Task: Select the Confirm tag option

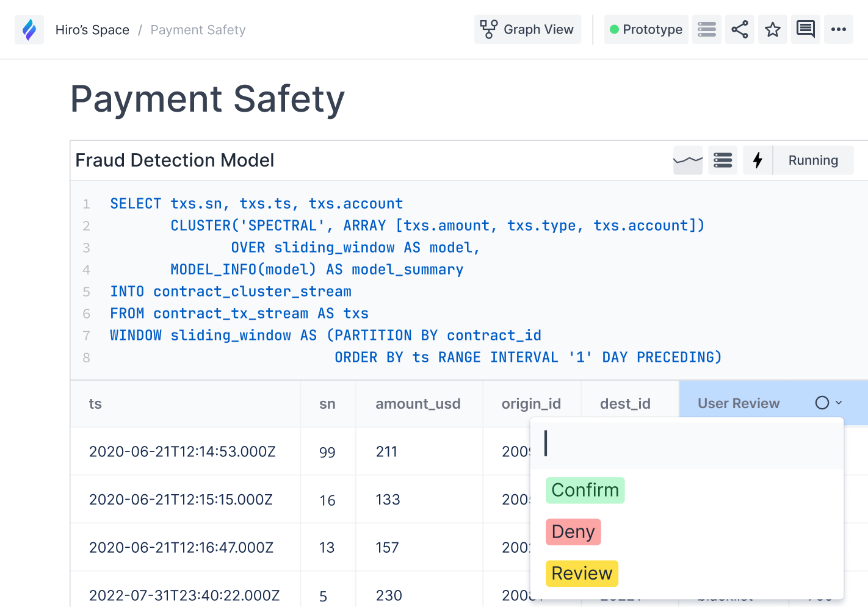Action: (x=585, y=490)
